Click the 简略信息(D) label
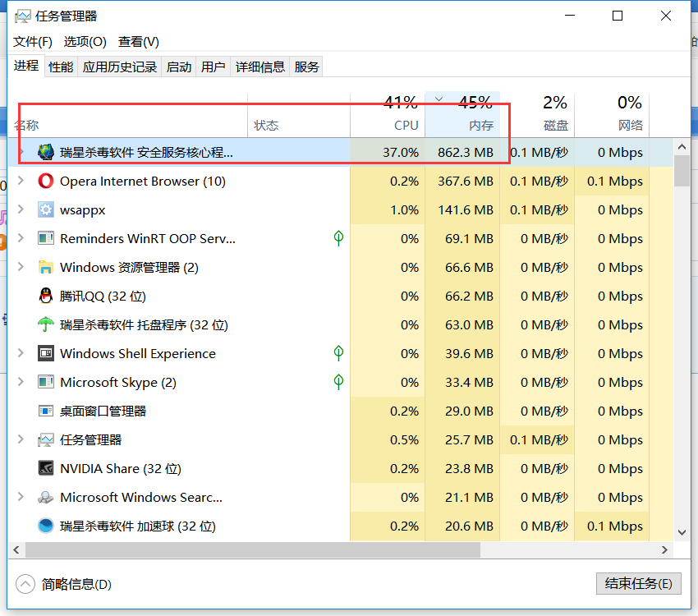Image resolution: width=698 pixels, height=616 pixels. coord(76,584)
